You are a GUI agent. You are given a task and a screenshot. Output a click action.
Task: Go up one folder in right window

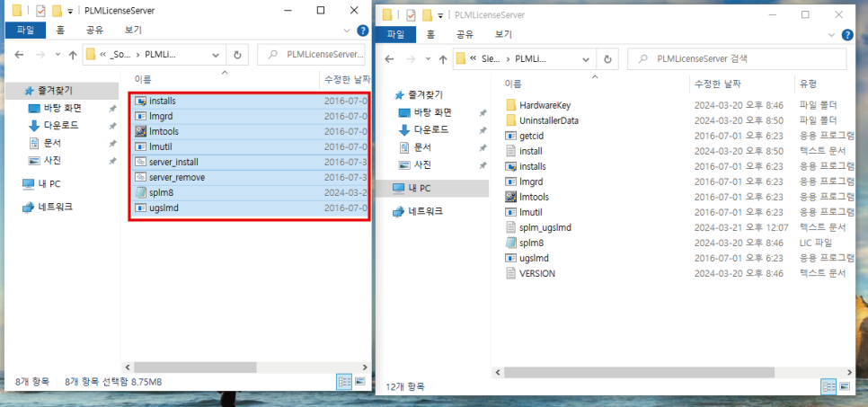443,58
